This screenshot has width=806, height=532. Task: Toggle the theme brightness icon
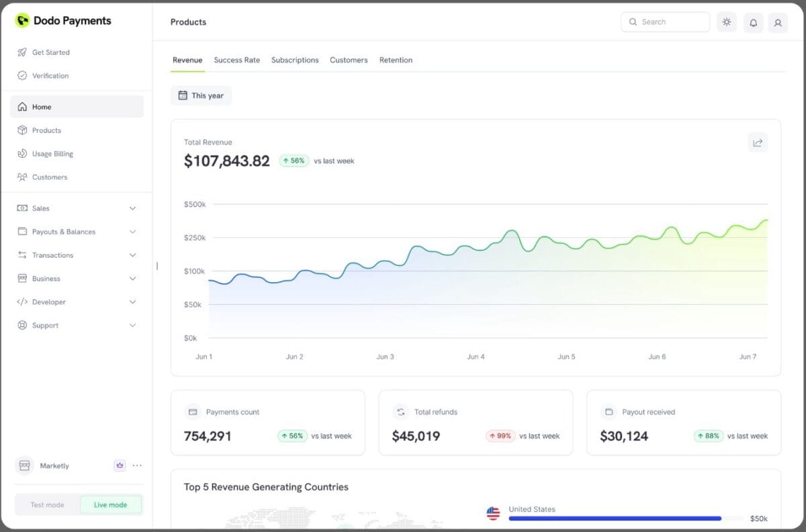[x=727, y=22]
